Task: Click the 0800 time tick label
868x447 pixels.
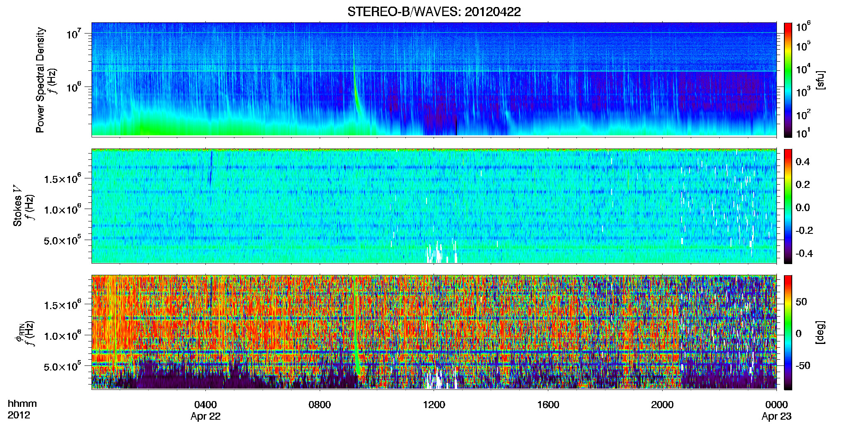Action: point(320,405)
